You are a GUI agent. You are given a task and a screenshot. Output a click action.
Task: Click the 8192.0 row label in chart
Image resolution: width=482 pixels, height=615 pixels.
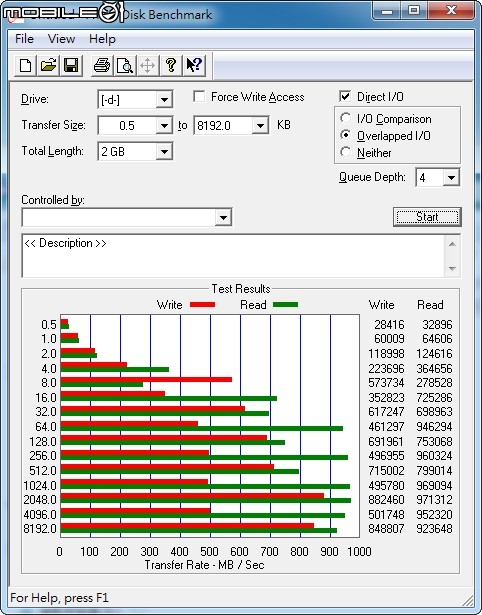tap(40, 529)
